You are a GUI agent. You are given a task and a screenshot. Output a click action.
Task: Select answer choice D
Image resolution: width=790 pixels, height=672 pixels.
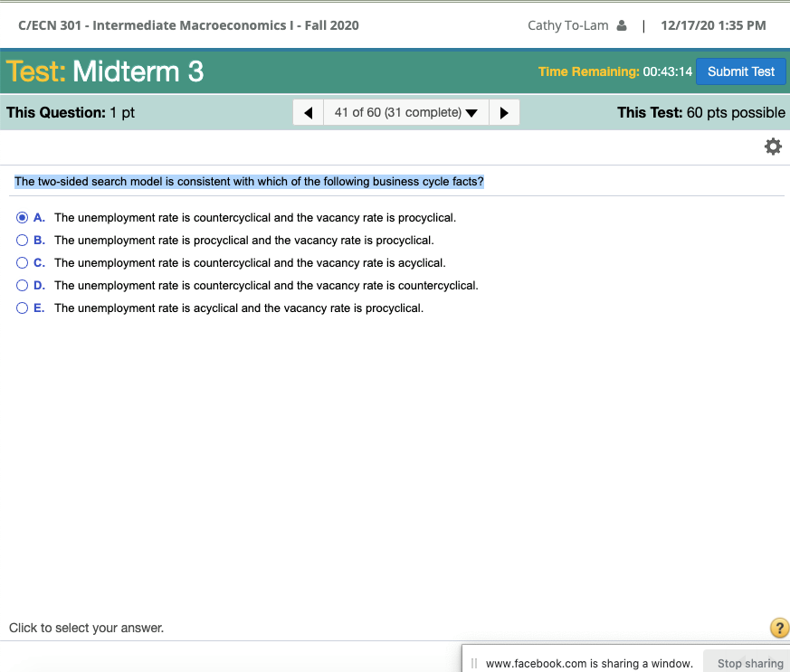[21, 285]
